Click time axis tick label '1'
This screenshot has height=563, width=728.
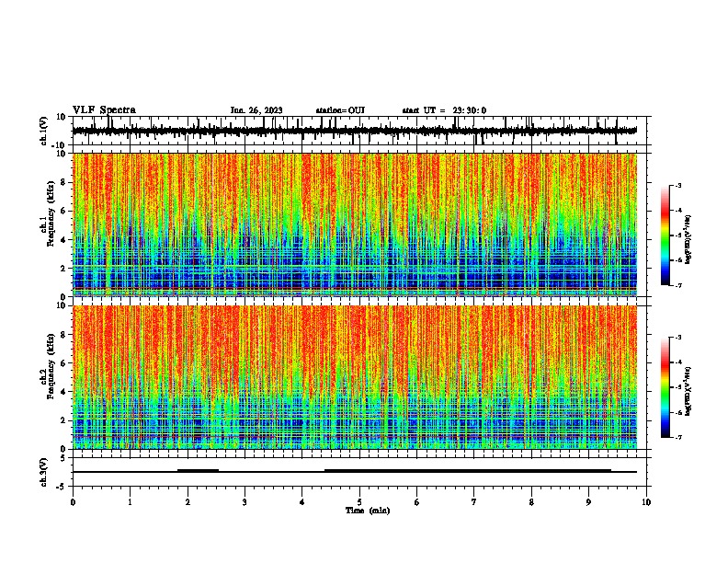[130, 502]
